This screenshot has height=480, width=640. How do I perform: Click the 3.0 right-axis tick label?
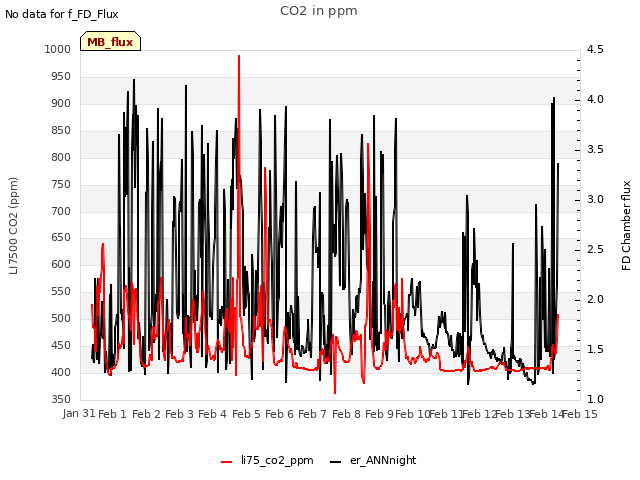click(x=595, y=200)
